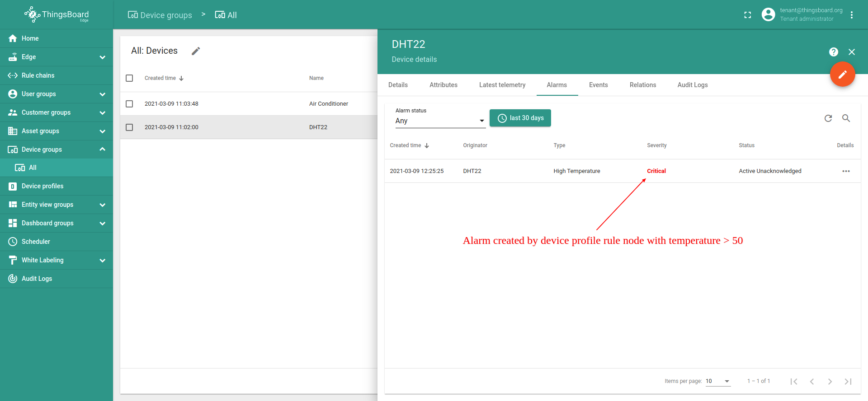Image resolution: width=868 pixels, height=401 pixels.
Task: Select the Air Conditioner device name
Action: click(x=329, y=104)
